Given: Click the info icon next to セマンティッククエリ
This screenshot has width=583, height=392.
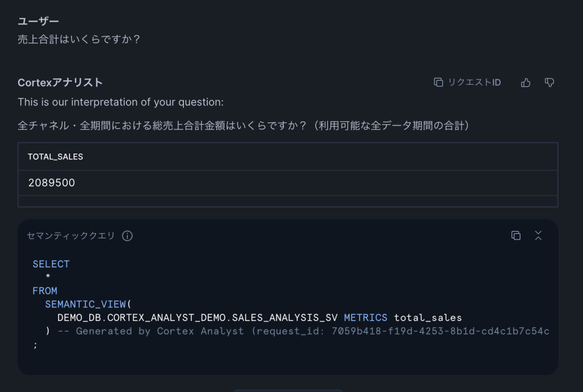Looking at the screenshot, I should [x=128, y=236].
